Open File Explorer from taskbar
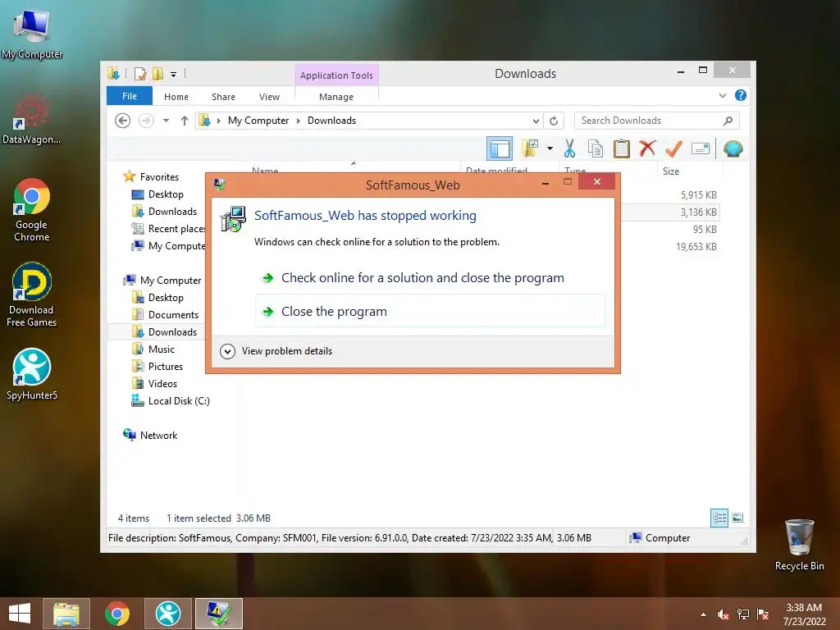This screenshot has width=840, height=630. (x=66, y=614)
